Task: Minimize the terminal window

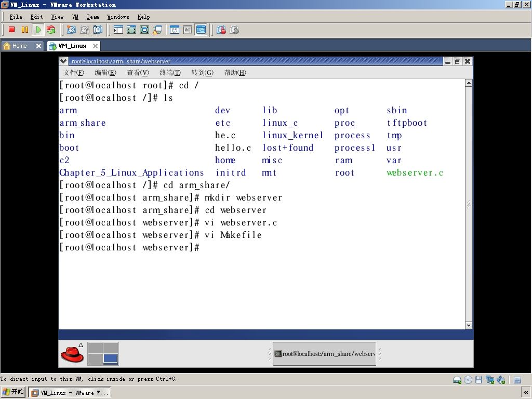Action: 448,61
